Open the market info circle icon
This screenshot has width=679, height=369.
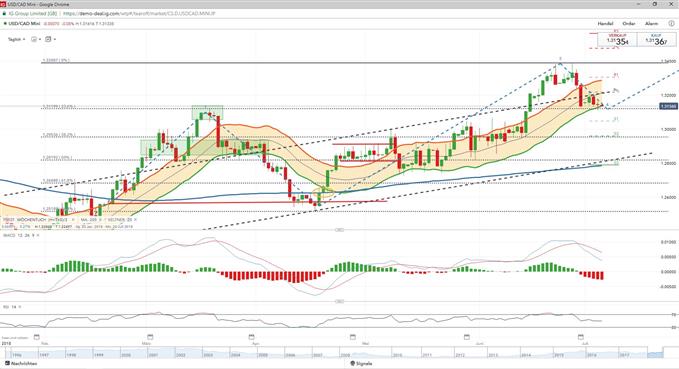click(671, 23)
